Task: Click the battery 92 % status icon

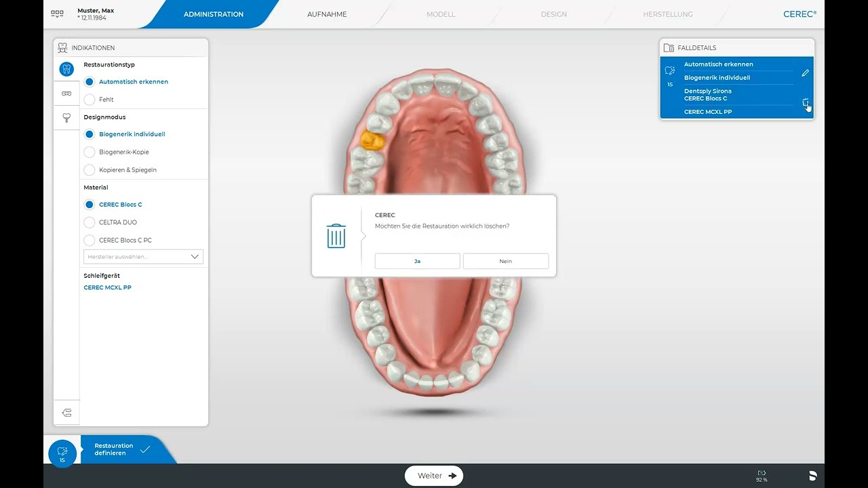Action: pos(762,476)
